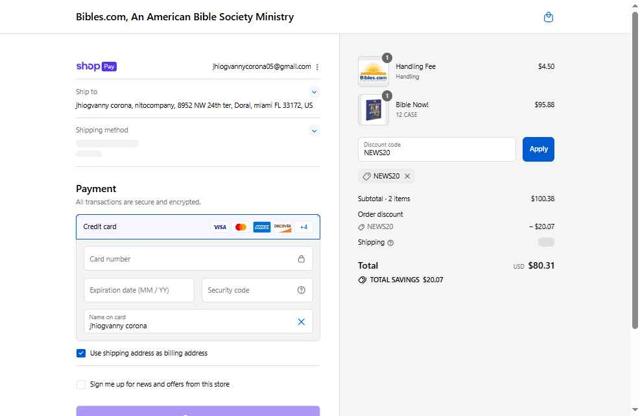Click the TOTAL SAVINGS $20.07 text
The image size is (640, 416).
(x=407, y=280)
